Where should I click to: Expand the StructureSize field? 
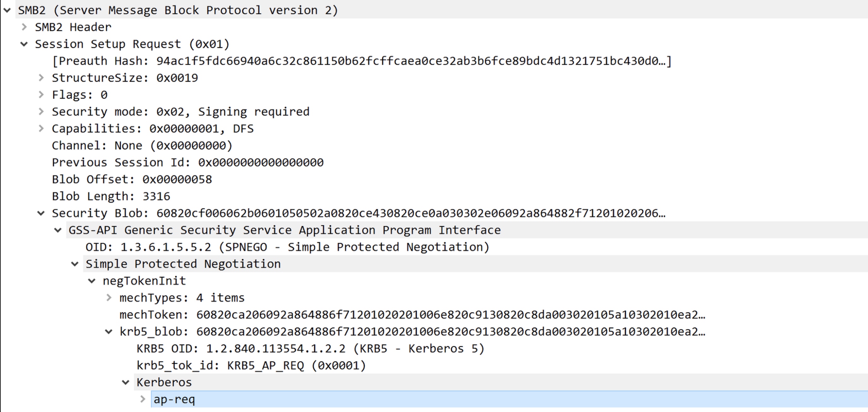pos(41,78)
